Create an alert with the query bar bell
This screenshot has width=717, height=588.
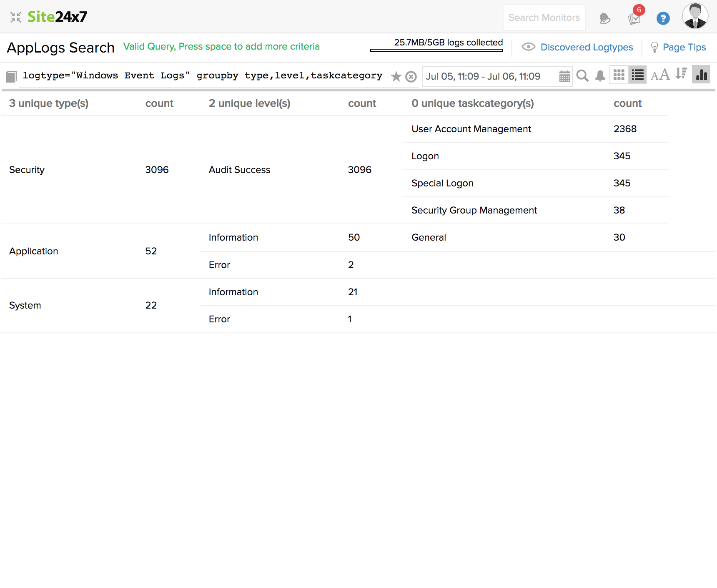[600, 76]
